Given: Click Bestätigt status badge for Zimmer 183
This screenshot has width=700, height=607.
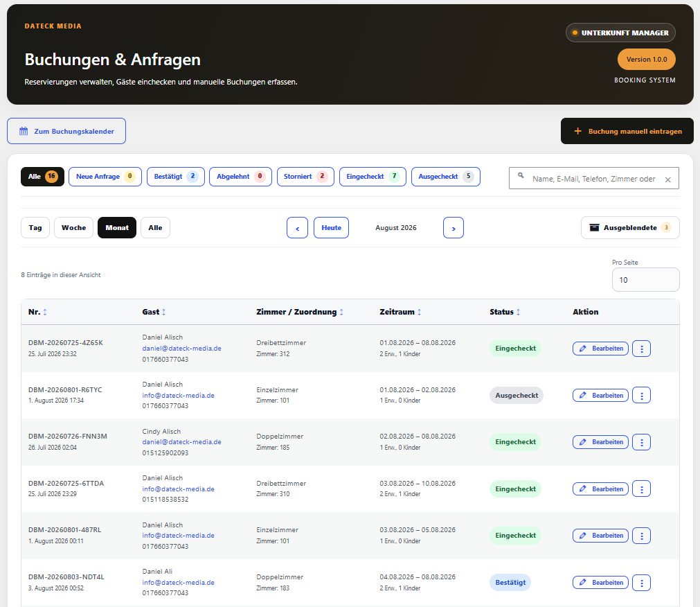Looking at the screenshot, I should (x=510, y=583).
